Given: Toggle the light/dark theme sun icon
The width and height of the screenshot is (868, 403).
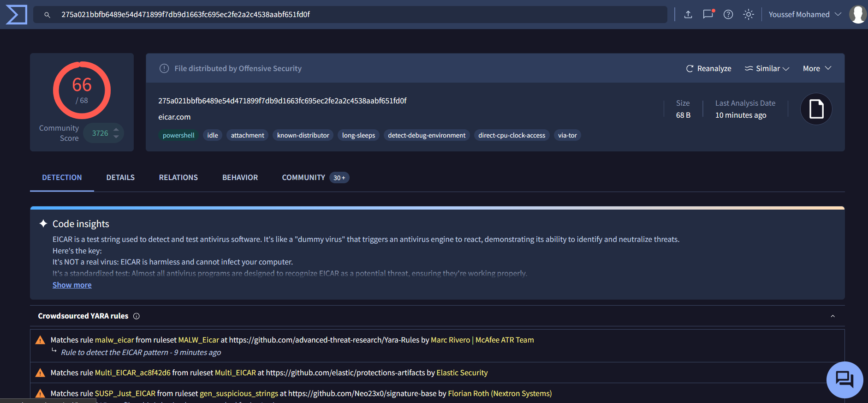Looking at the screenshot, I should (749, 14).
